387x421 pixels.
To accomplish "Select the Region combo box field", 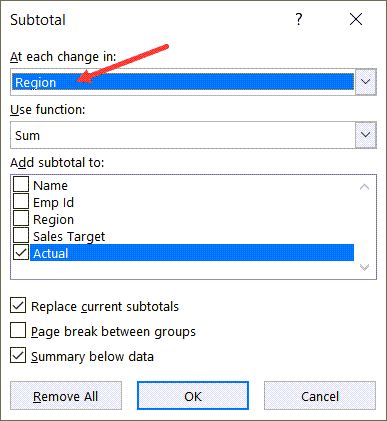I will (x=183, y=82).
